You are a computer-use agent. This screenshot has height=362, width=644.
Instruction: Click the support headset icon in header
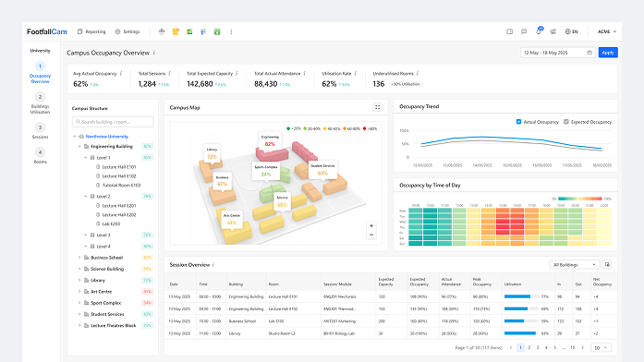click(x=510, y=31)
